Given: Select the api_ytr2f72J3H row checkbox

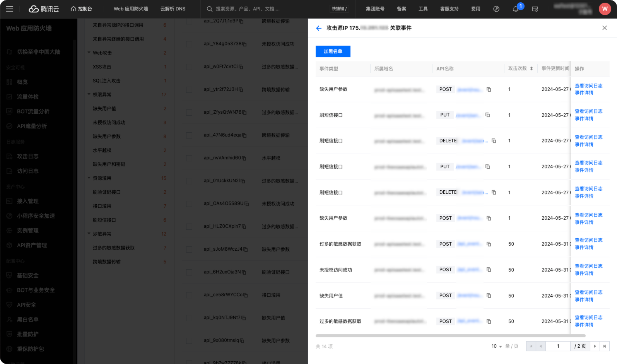Looking at the screenshot, I should click(x=189, y=90).
